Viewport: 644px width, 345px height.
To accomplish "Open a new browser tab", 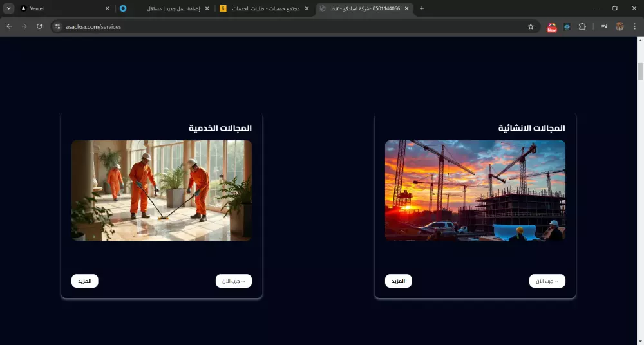I will (422, 8).
